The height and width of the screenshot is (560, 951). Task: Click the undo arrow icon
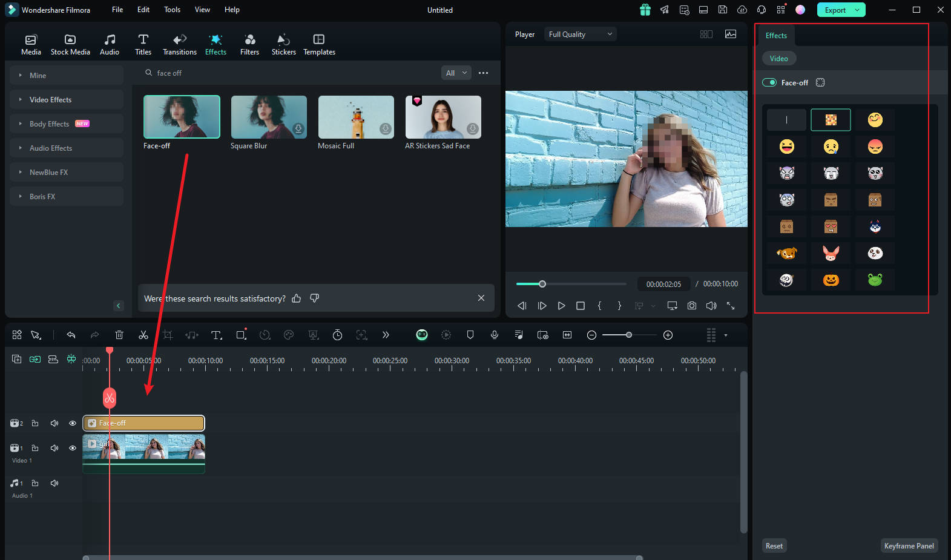tap(71, 335)
